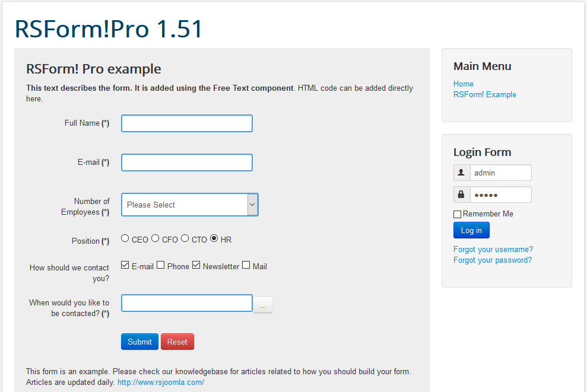Open the RSForm!Pro 1.51 site title
The image size is (587, 392).
click(109, 29)
